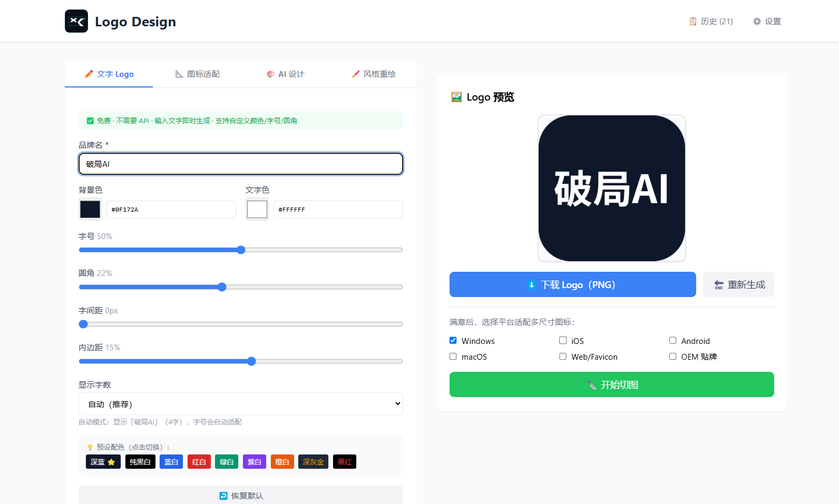Click the 品牌名 text input field
This screenshot has height=504, width=839.
(241, 164)
